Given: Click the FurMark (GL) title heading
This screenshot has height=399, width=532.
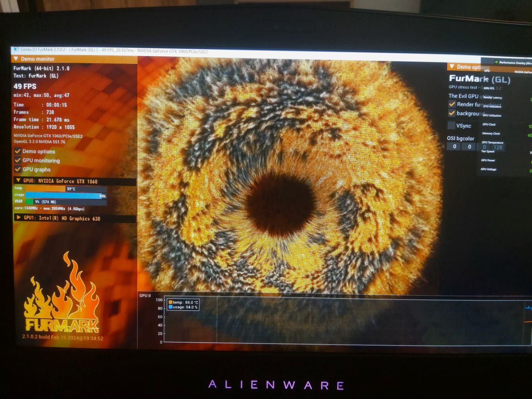Looking at the screenshot, I should (x=480, y=79).
